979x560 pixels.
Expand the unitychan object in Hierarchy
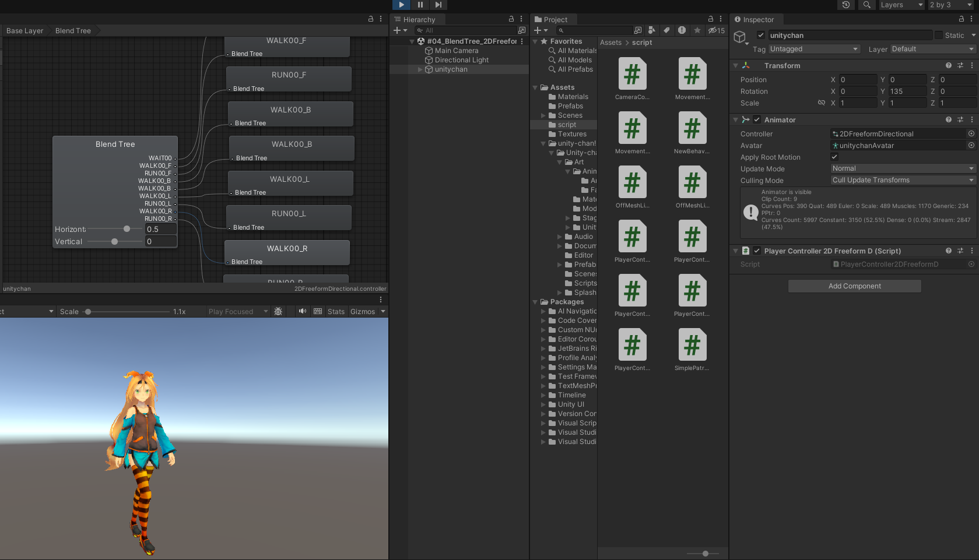(420, 69)
